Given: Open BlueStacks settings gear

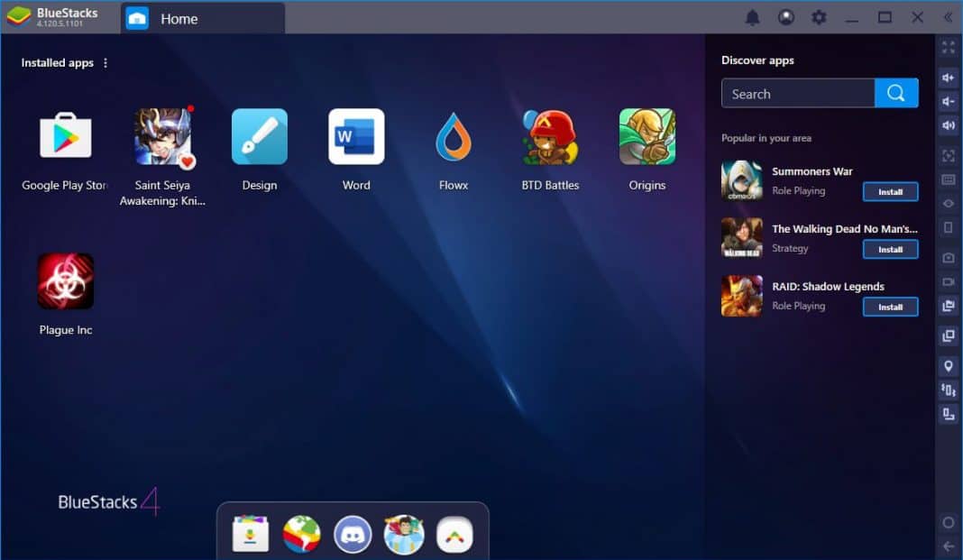Looking at the screenshot, I should click(x=819, y=16).
